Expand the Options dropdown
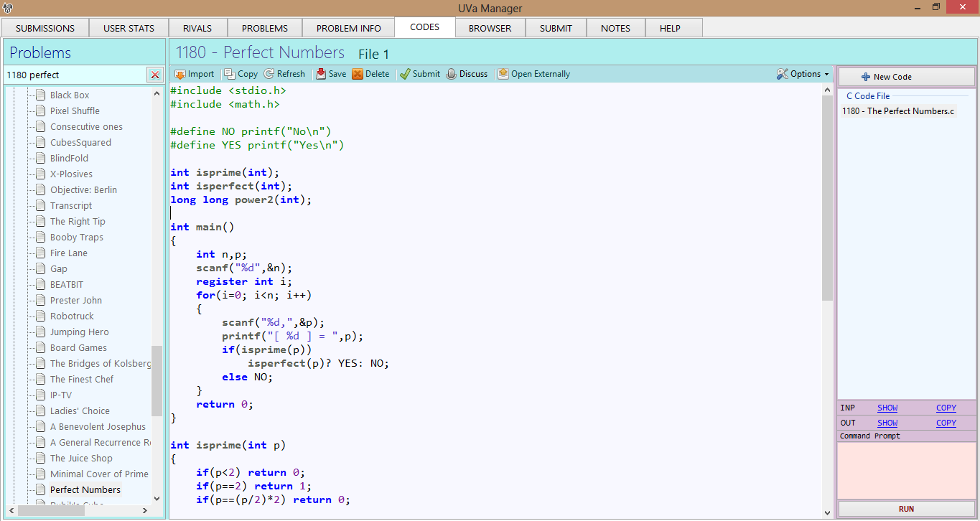The width and height of the screenshot is (980, 521). pos(803,74)
